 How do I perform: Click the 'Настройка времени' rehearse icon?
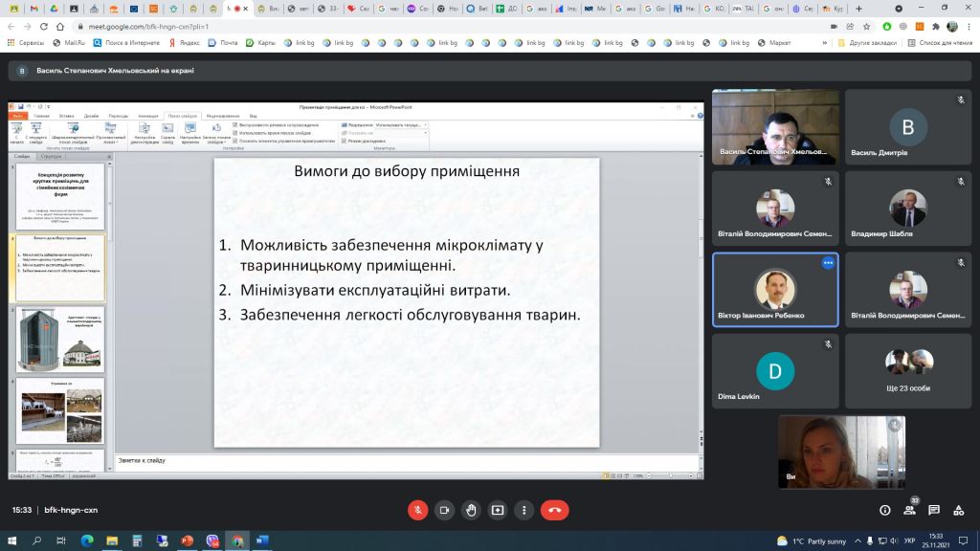(x=190, y=133)
